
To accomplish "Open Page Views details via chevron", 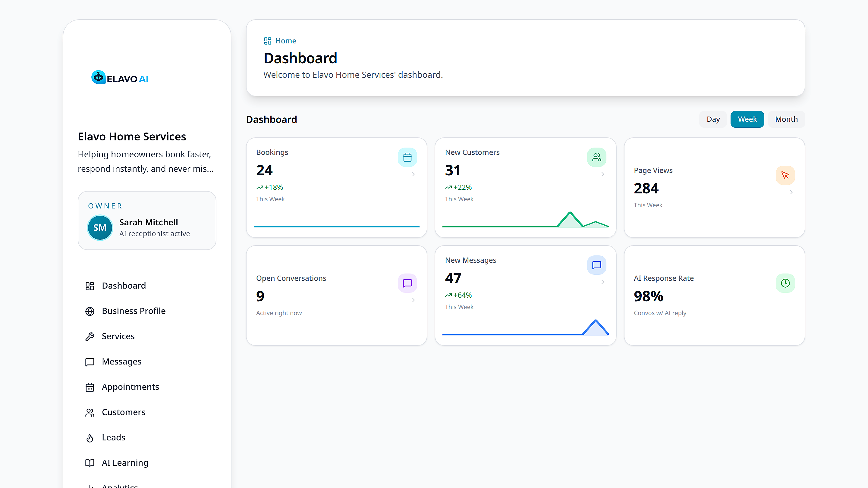I will 791,192.
